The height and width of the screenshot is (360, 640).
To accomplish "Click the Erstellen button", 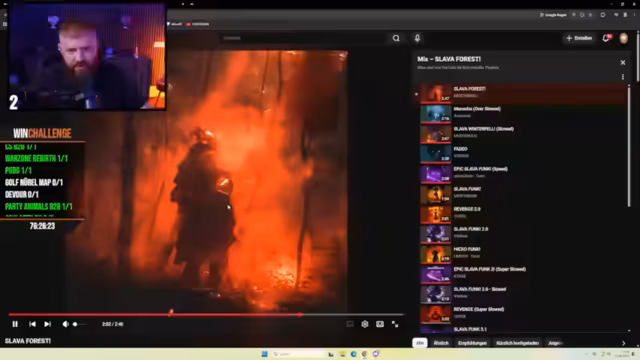I will 579,38.
